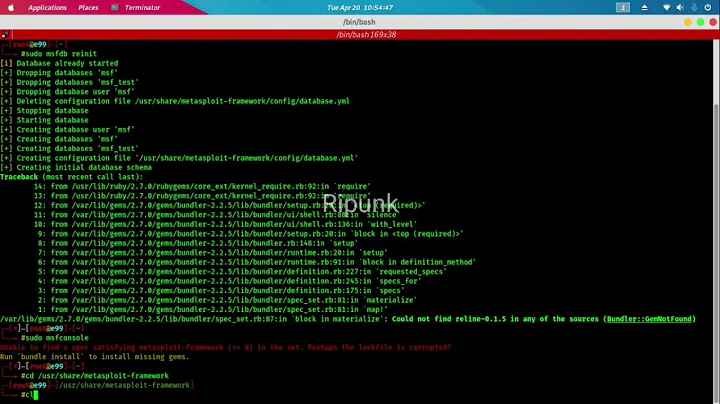720x404 pixels.
Task: Open the power menu icon
Action: pos(708,7)
